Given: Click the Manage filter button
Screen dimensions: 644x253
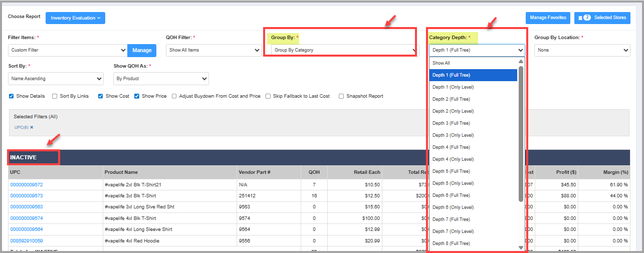Looking at the screenshot, I should point(142,50).
